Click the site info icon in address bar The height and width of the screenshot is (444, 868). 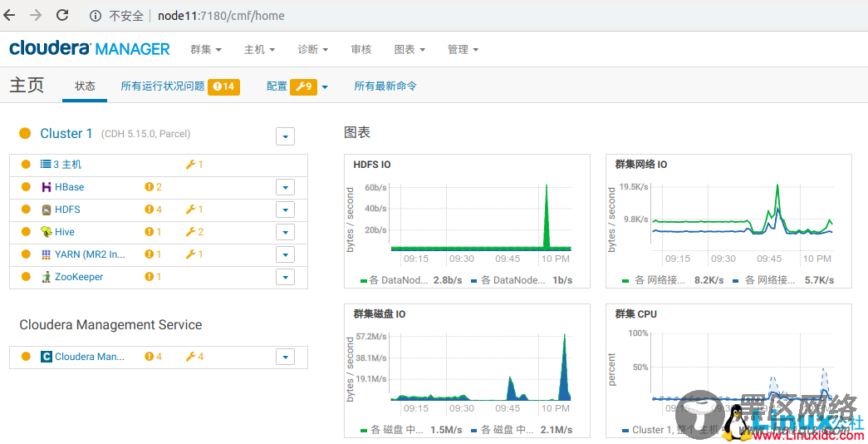(x=96, y=16)
